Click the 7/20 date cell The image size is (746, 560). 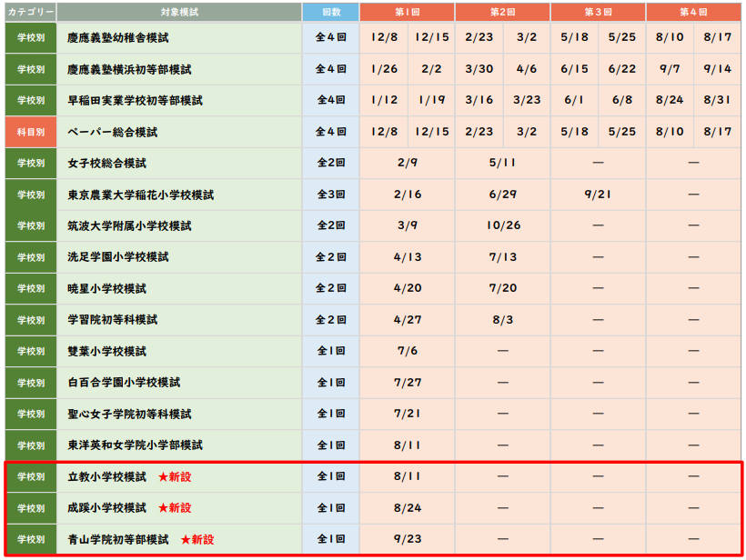point(503,288)
